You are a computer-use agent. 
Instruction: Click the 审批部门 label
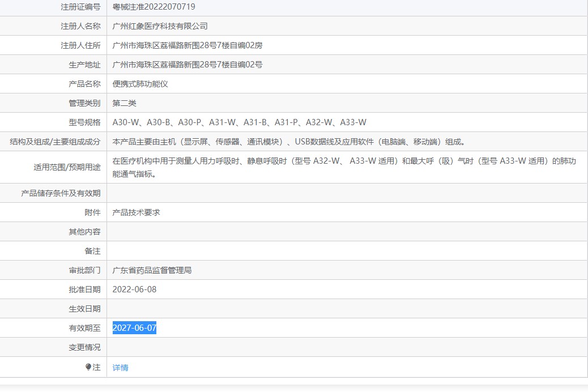[x=85, y=270]
